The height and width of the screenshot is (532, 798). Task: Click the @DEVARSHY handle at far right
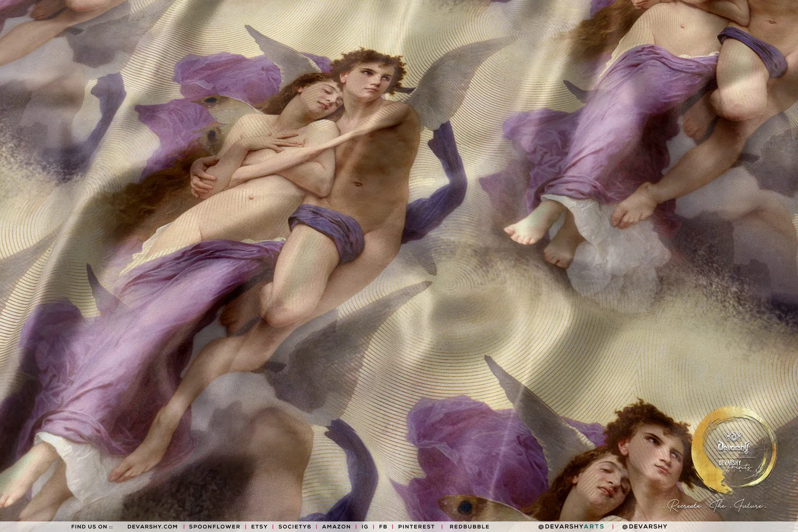[x=644, y=527]
